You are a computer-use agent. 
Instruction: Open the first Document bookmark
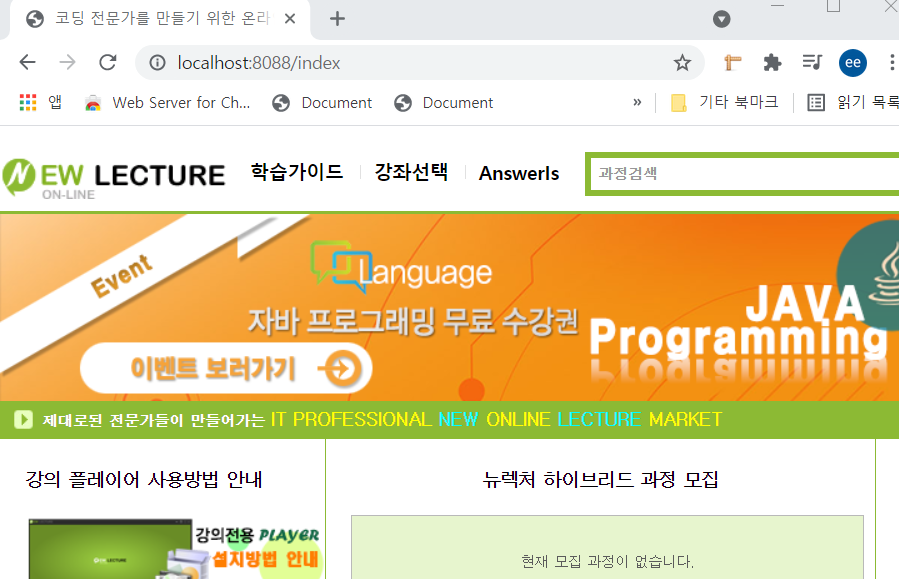point(322,103)
